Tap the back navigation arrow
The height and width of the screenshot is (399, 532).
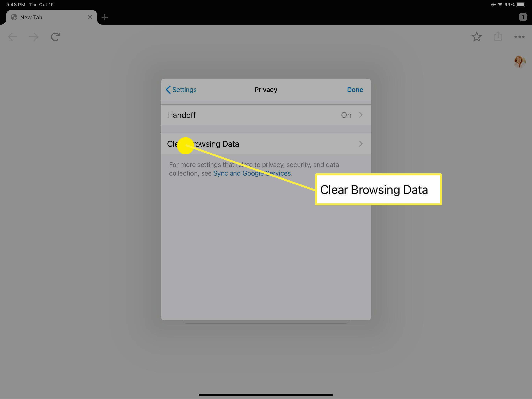[x=168, y=90]
